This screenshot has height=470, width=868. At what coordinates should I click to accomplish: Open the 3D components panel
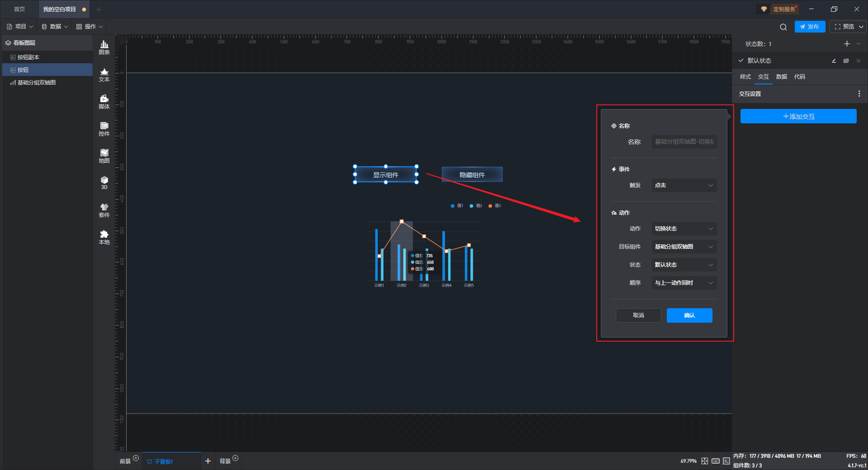click(104, 183)
